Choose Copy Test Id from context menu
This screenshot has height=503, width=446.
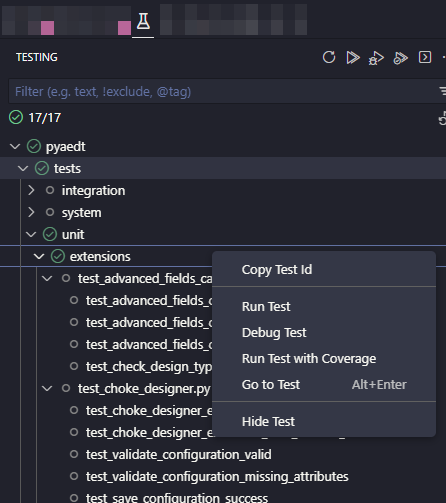click(324, 269)
